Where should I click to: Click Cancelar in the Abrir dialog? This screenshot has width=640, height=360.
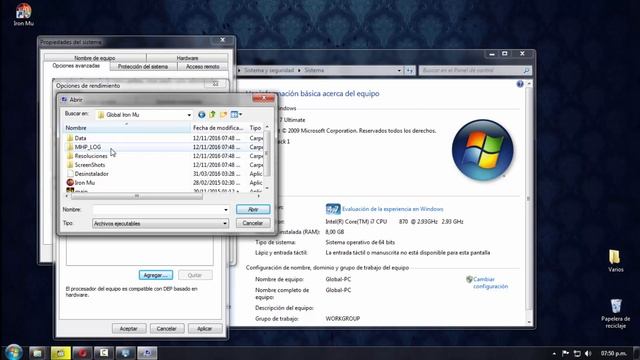253,223
